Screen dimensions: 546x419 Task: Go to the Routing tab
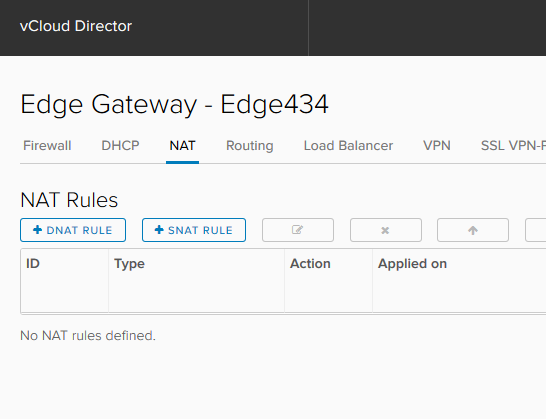click(250, 146)
